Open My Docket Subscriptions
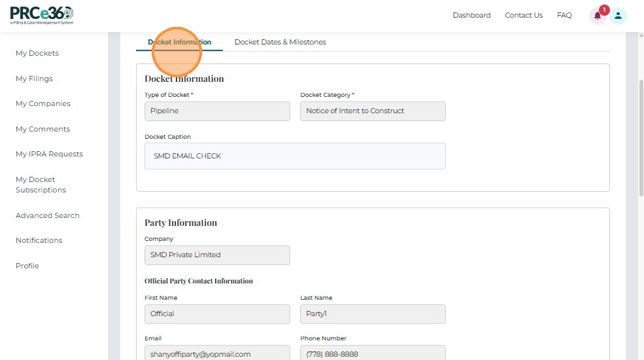Viewport: 644px width, 360px height. [41, 185]
